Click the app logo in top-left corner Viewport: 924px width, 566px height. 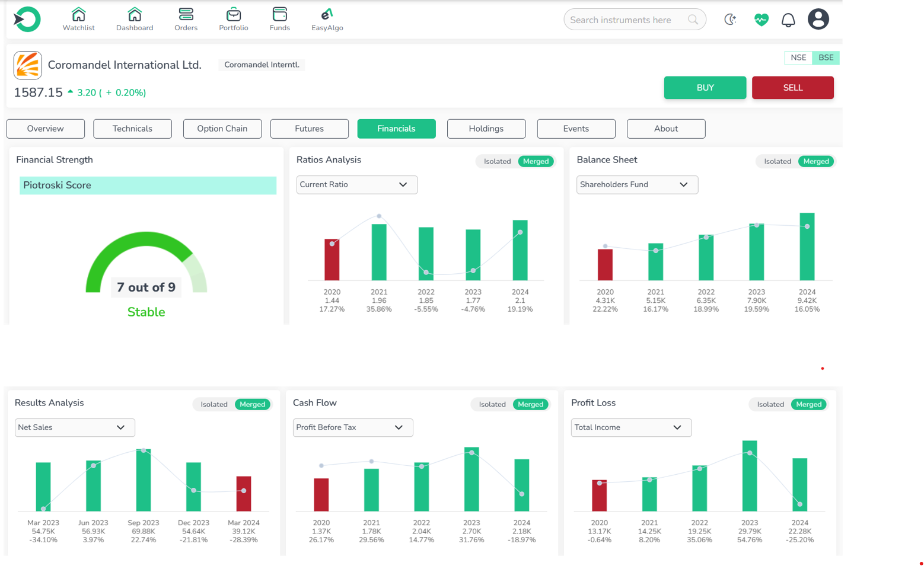point(27,20)
